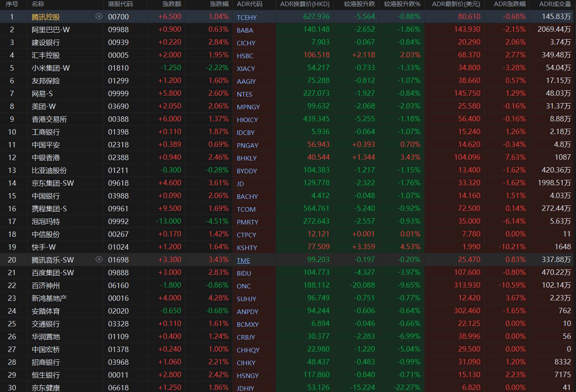Viewport: 576px width, 392px height.
Task: Click stock code 00005 for 汇丰控股
Action: click(x=118, y=55)
